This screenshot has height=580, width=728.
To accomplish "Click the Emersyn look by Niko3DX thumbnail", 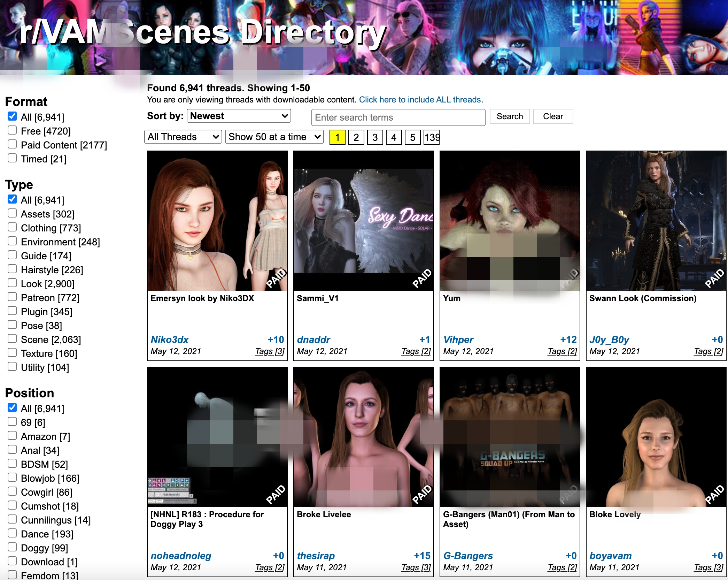I will 217,220.
